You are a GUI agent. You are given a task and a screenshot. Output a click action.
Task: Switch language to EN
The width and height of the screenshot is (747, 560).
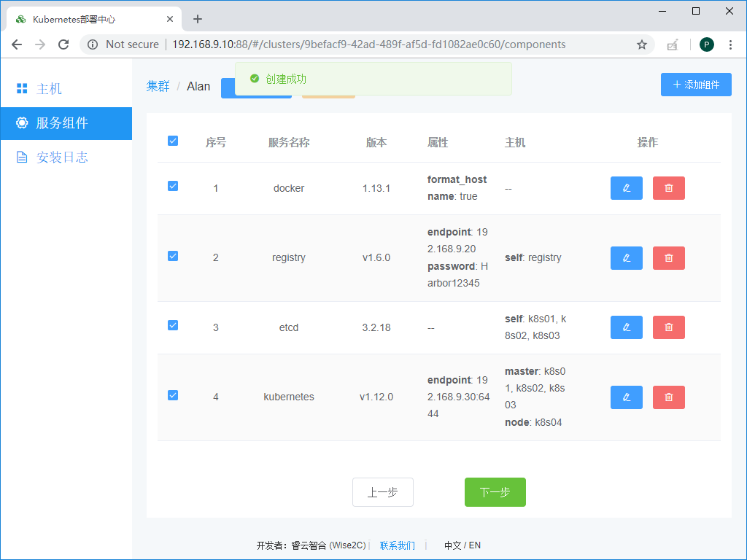[476, 545]
